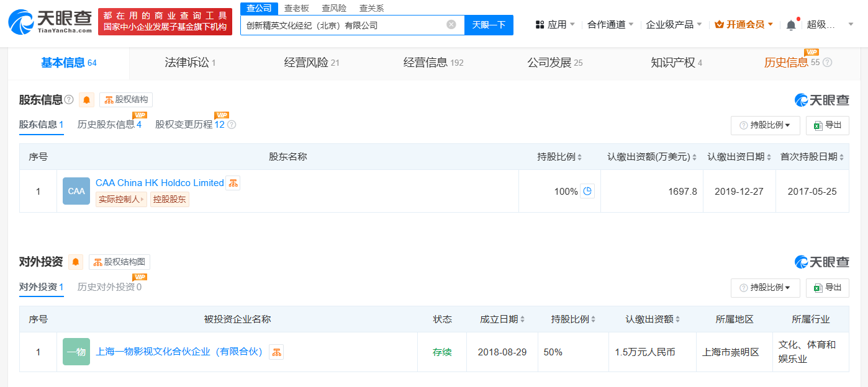The image size is (868, 387).
Task: Switch to the 知识产权 tab
Action: 676,63
